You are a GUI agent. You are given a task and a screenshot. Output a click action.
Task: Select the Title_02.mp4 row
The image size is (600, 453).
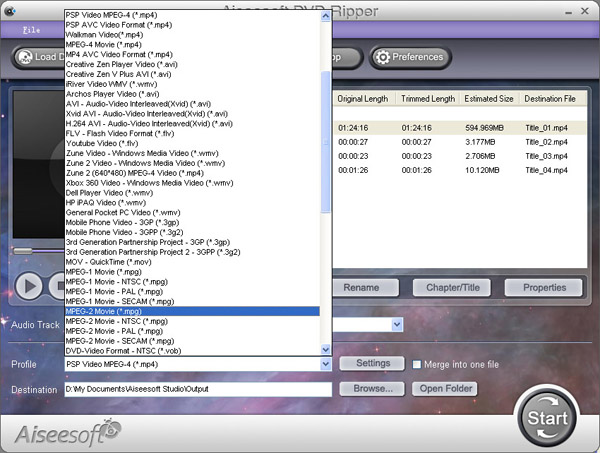pyautogui.click(x=460, y=142)
